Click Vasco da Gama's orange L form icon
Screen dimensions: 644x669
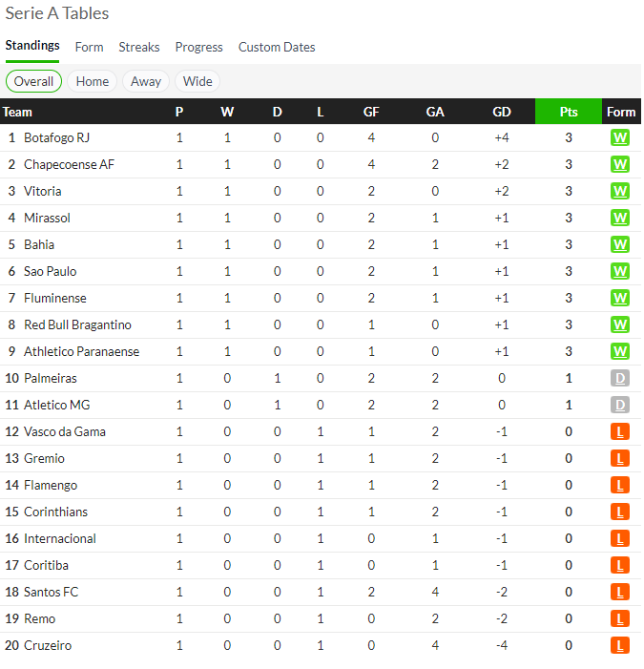tap(620, 431)
